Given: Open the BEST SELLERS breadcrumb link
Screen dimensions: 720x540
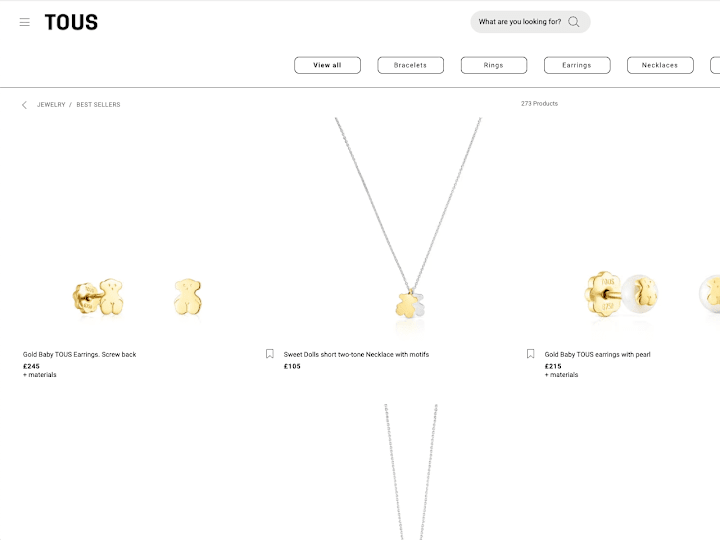Looking at the screenshot, I should click(x=98, y=105).
